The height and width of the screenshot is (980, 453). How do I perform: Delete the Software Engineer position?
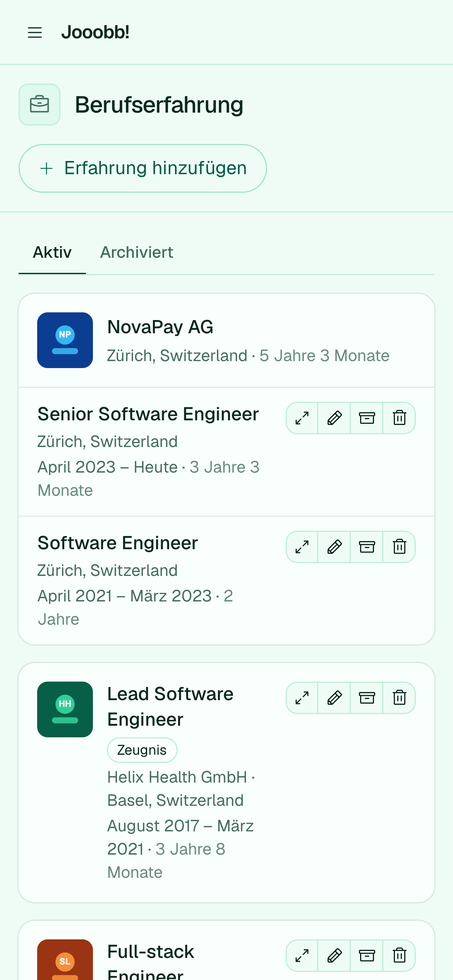click(400, 547)
